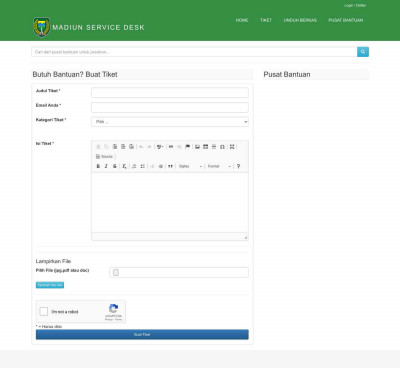
Task: Open the Format dropdown
Action: click(219, 166)
